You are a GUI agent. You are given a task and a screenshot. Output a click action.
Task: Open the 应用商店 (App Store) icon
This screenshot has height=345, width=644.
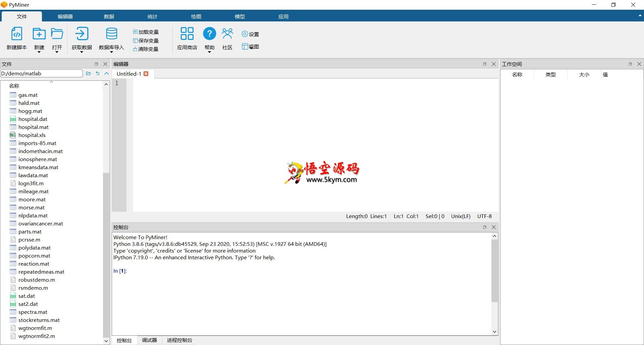coord(187,34)
